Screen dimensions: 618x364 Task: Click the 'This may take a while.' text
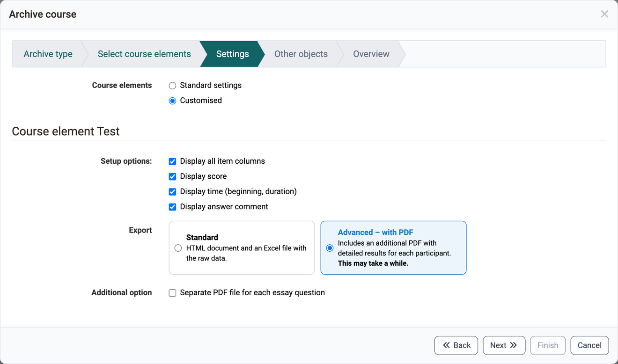[373, 263]
